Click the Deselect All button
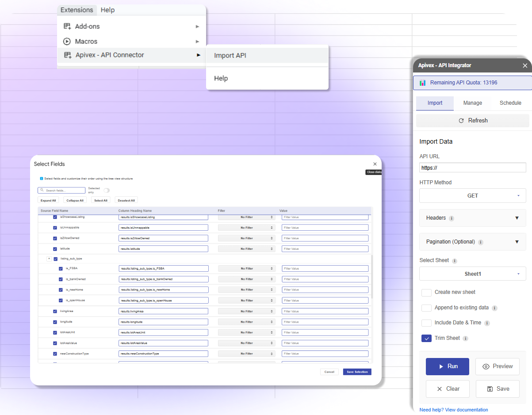This screenshot has width=532, height=415. (126, 201)
